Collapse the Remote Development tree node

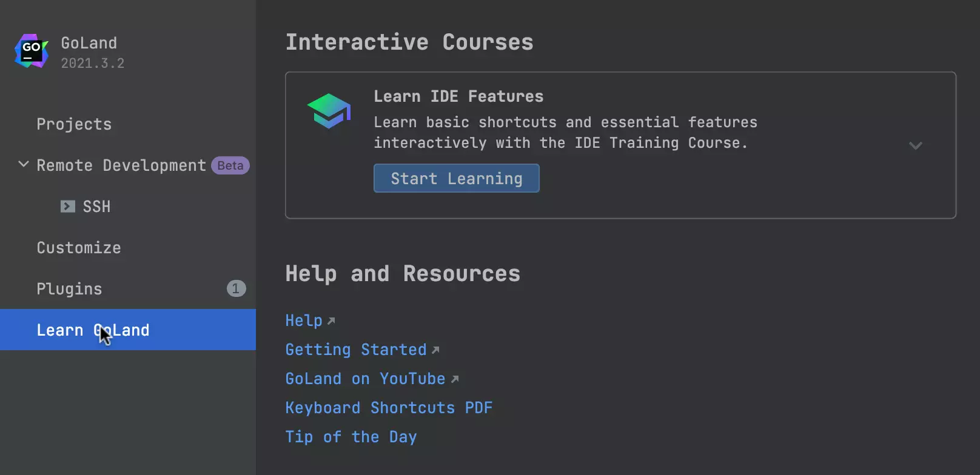[24, 165]
